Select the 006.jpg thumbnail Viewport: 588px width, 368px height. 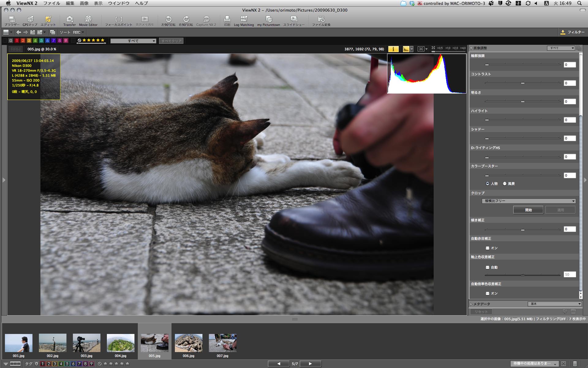188,343
